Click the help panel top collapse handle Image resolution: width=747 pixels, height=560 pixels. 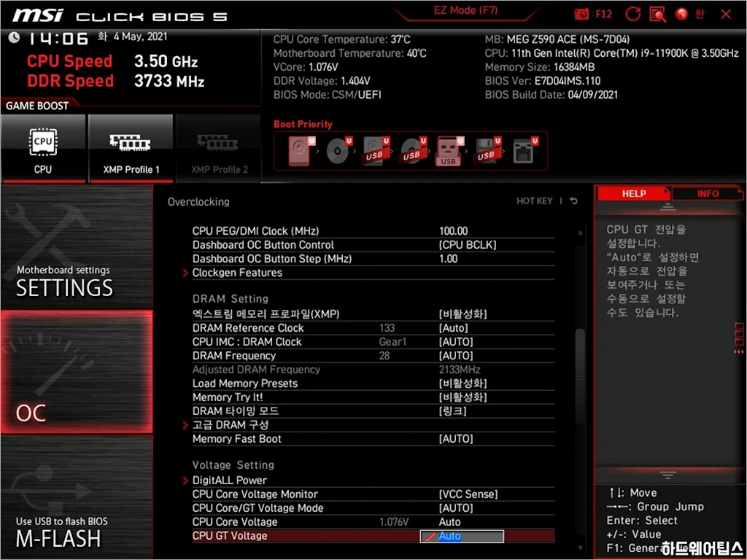[x=667, y=206]
